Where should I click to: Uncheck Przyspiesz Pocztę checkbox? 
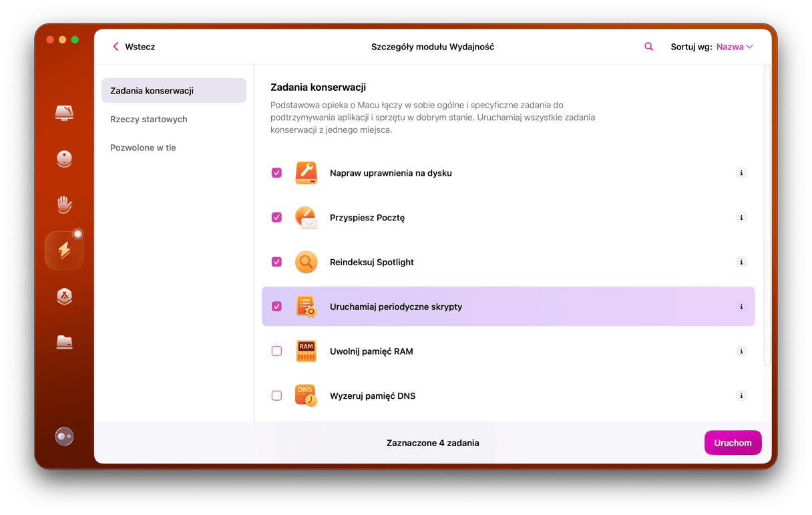[x=276, y=218]
